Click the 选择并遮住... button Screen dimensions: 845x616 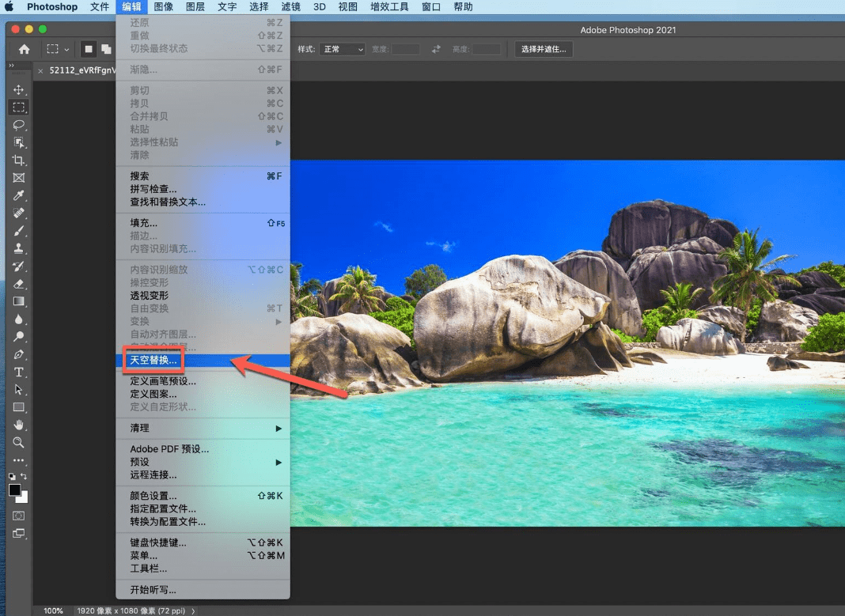[544, 49]
